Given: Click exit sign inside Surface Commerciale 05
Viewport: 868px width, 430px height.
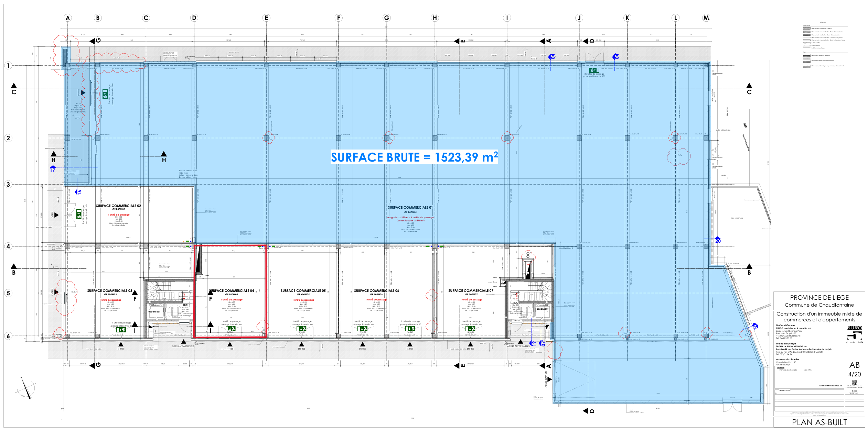Looking at the screenshot, I should [x=301, y=329].
